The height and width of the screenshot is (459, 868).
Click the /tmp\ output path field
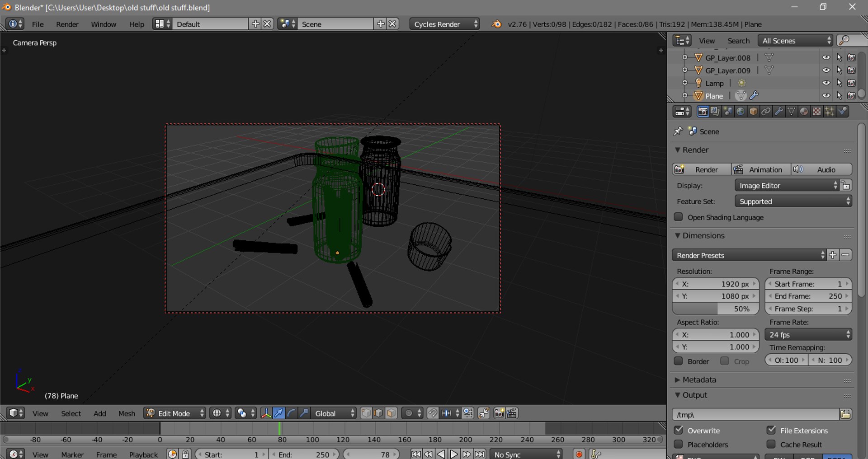coord(755,414)
